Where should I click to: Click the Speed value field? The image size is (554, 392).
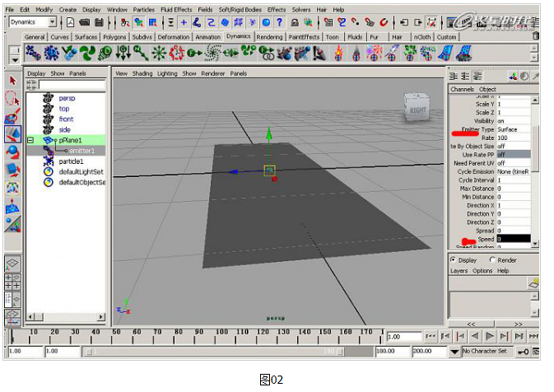point(514,239)
